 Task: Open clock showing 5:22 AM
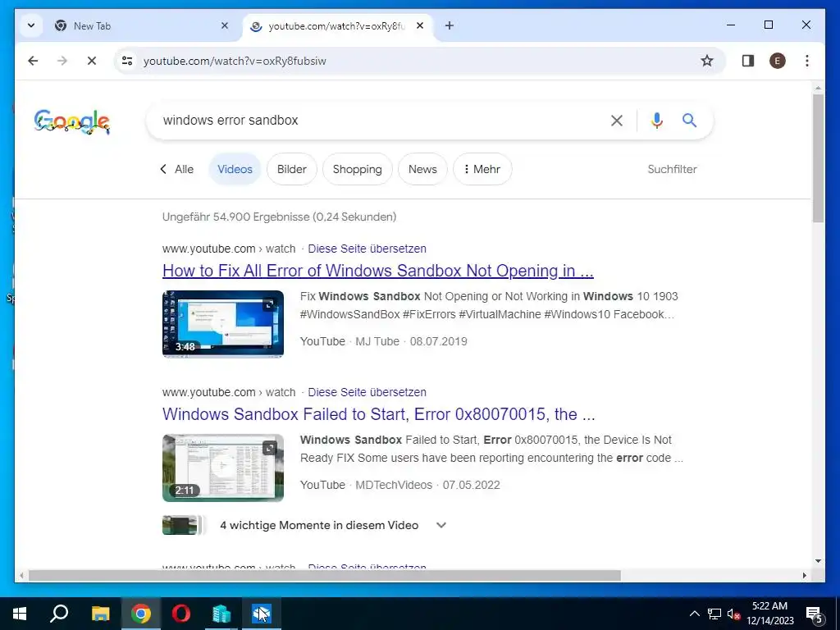(770, 614)
